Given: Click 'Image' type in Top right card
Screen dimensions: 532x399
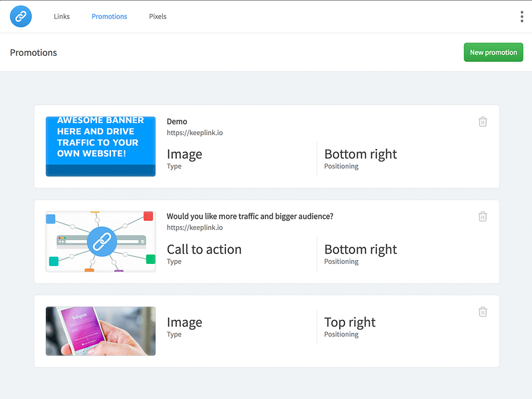Looking at the screenshot, I should point(184,323).
